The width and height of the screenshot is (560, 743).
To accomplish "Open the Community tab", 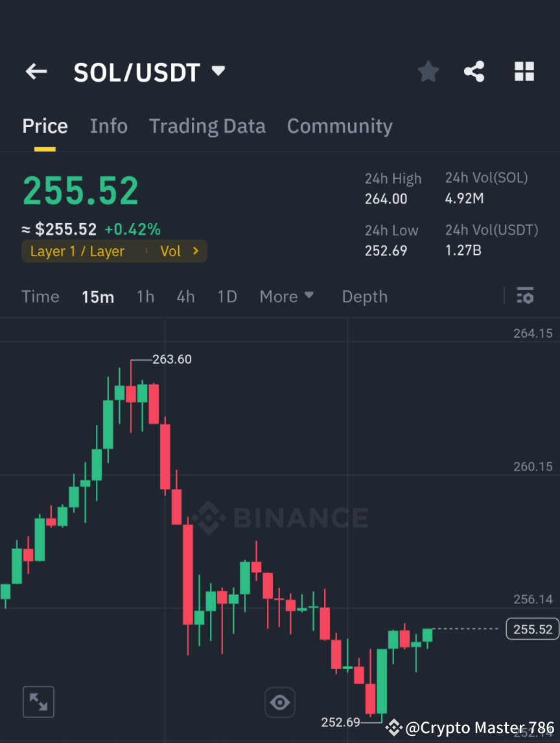I will 340,126.
